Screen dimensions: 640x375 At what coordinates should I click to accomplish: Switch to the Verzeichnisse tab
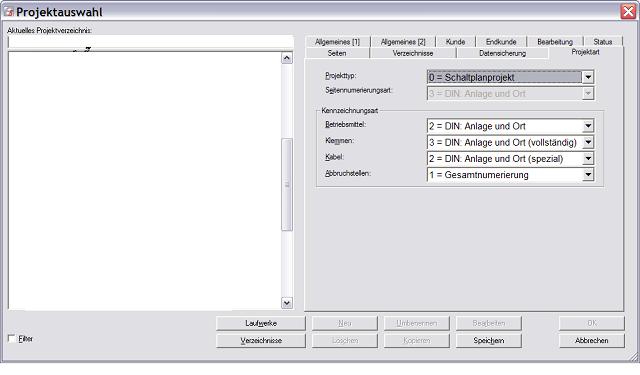coord(413,53)
